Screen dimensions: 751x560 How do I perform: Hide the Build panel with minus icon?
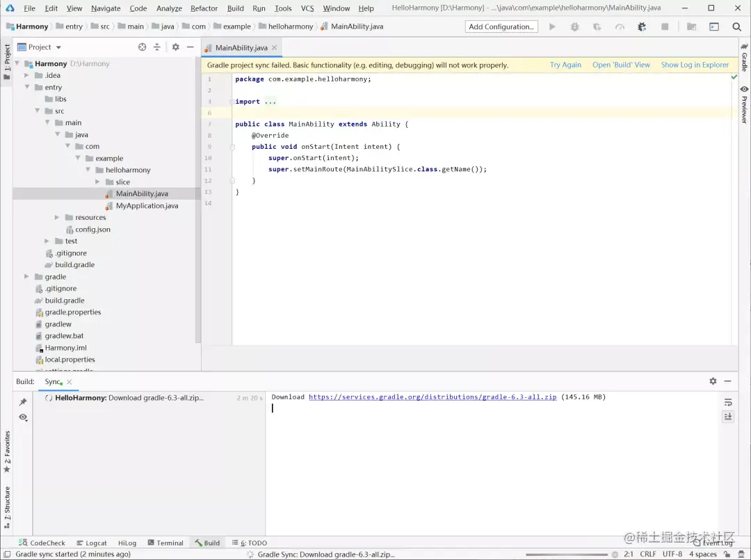(727, 381)
